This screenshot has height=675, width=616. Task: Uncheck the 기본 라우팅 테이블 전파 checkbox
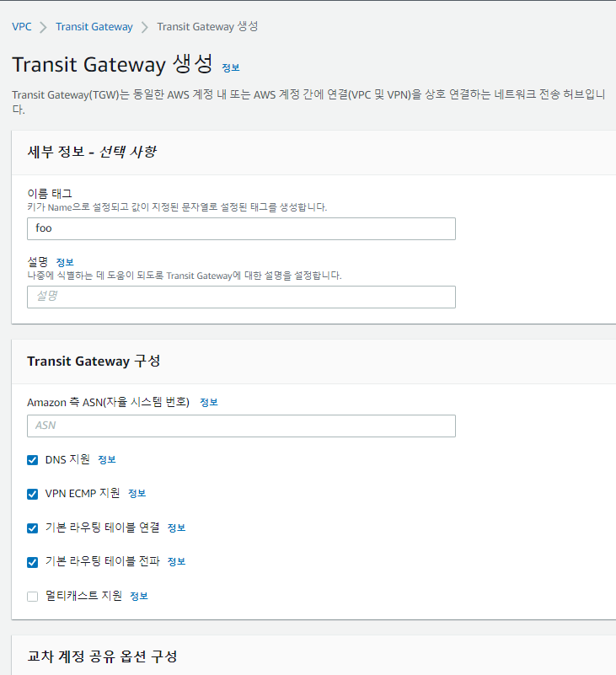point(33,562)
